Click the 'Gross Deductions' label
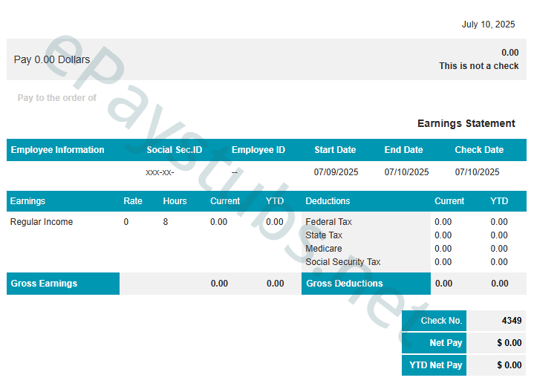Screen dimensions: 534x392 [344, 284]
